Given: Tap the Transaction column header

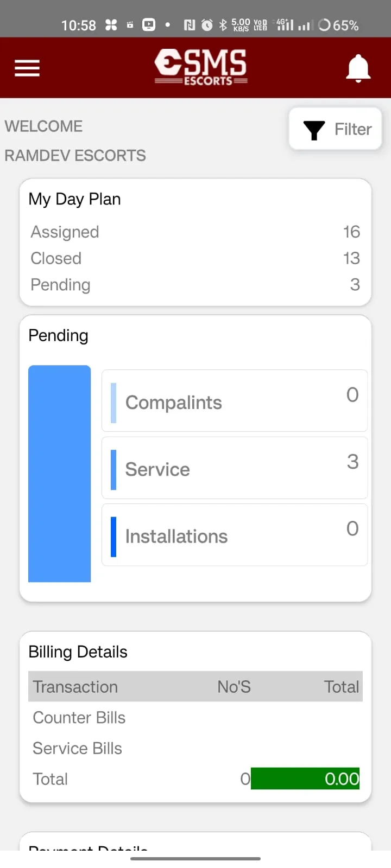Looking at the screenshot, I should (75, 687).
